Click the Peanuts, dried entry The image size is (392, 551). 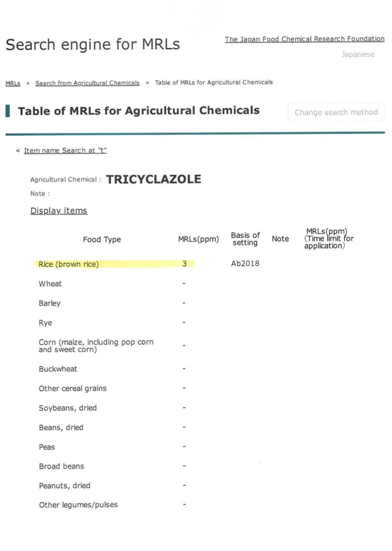[65, 485]
